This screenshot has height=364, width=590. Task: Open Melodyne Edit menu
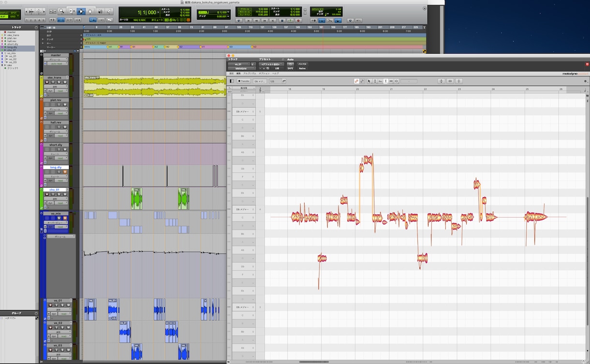(238, 73)
